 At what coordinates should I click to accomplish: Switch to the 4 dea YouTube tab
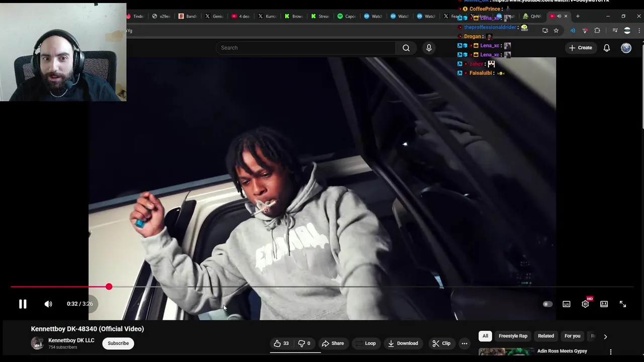click(240, 16)
